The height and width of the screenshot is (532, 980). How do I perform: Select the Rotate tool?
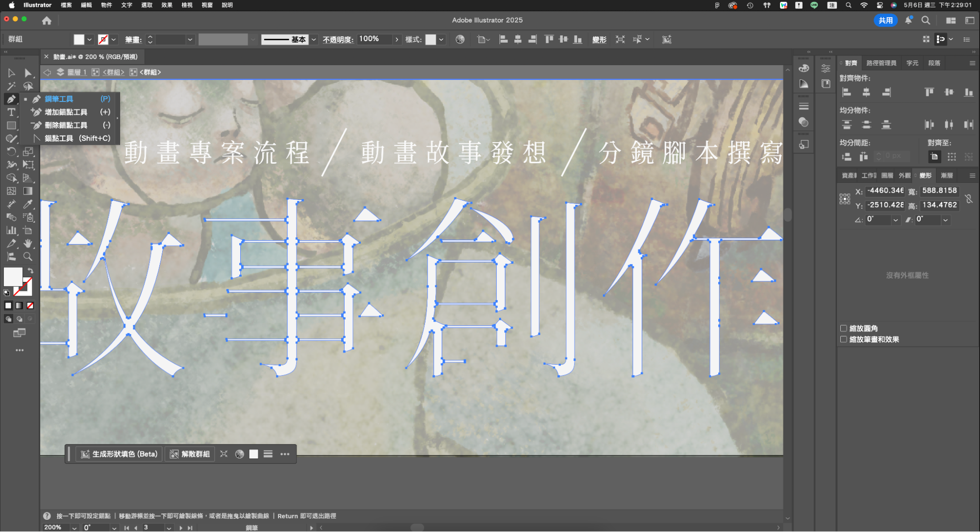click(x=11, y=152)
